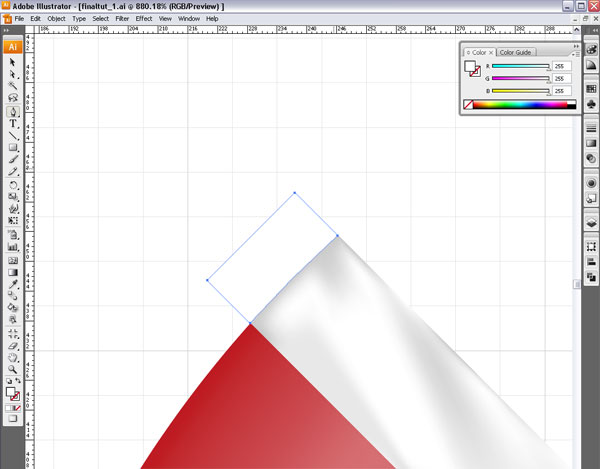600x469 pixels.
Task: Open the Align panel dock icon
Action: pyautogui.click(x=591, y=262)
